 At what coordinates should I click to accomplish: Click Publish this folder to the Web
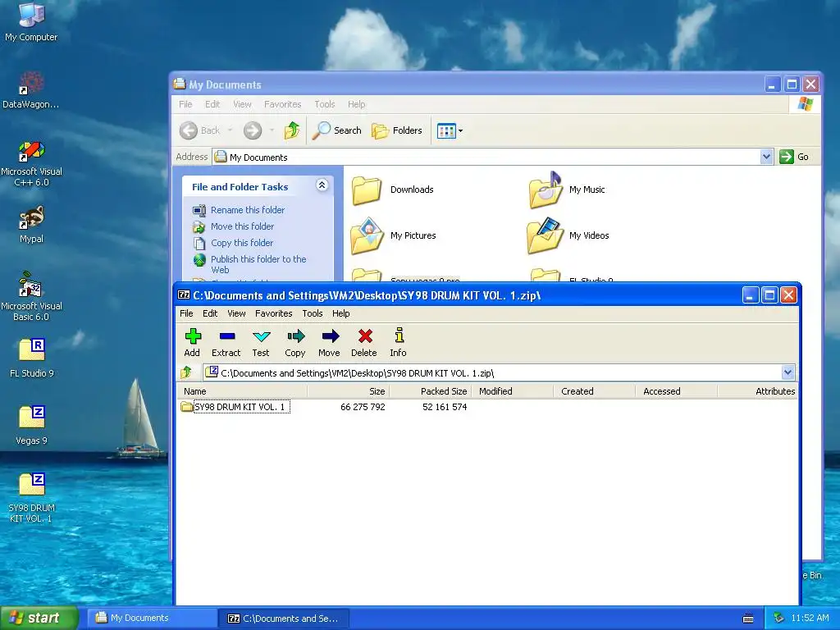(258, 265)
